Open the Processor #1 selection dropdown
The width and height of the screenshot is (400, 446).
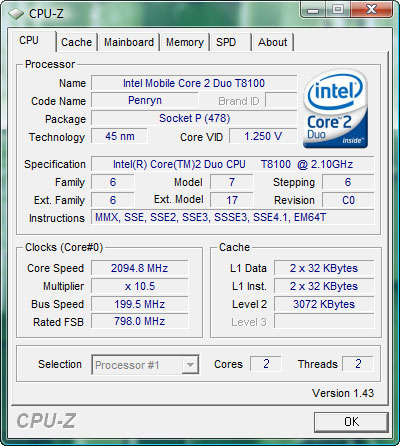click(145, 365)
